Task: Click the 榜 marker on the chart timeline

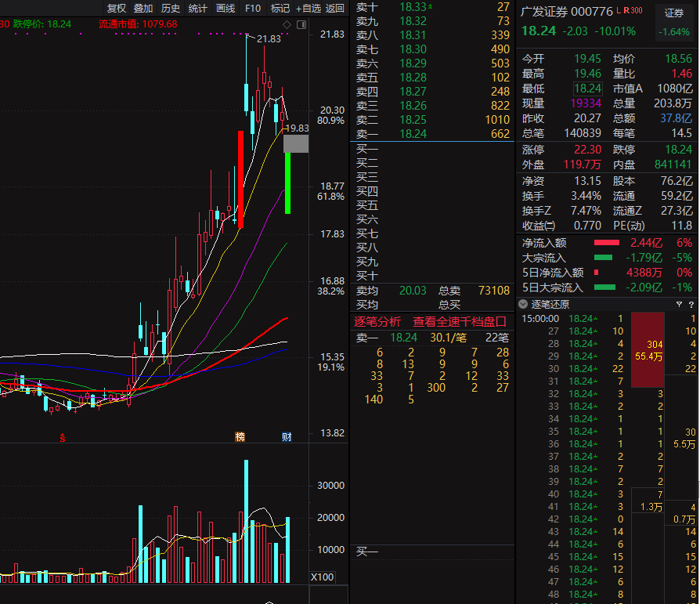Action: click(240, 436)
